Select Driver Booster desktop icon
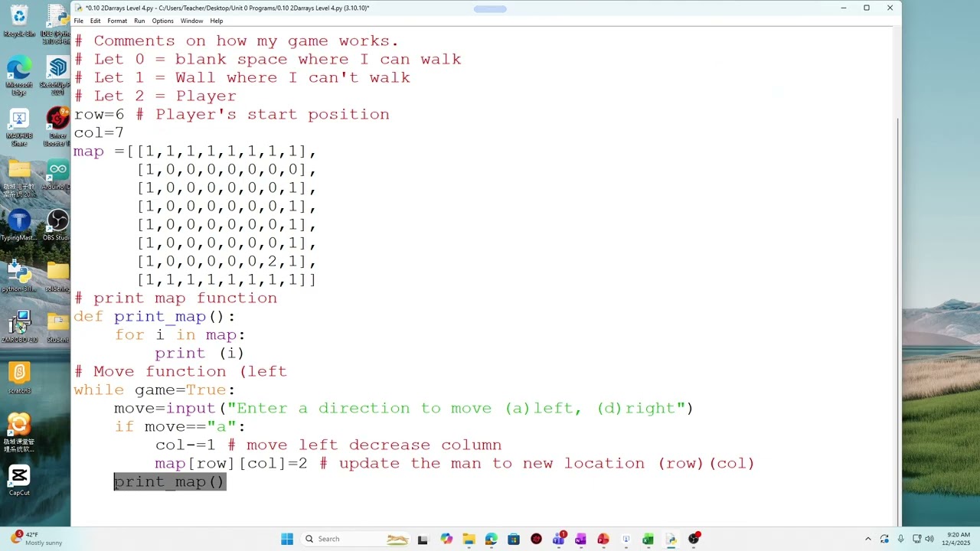Image resolution: width=980 pixels, height=551 pixels. 57,127
